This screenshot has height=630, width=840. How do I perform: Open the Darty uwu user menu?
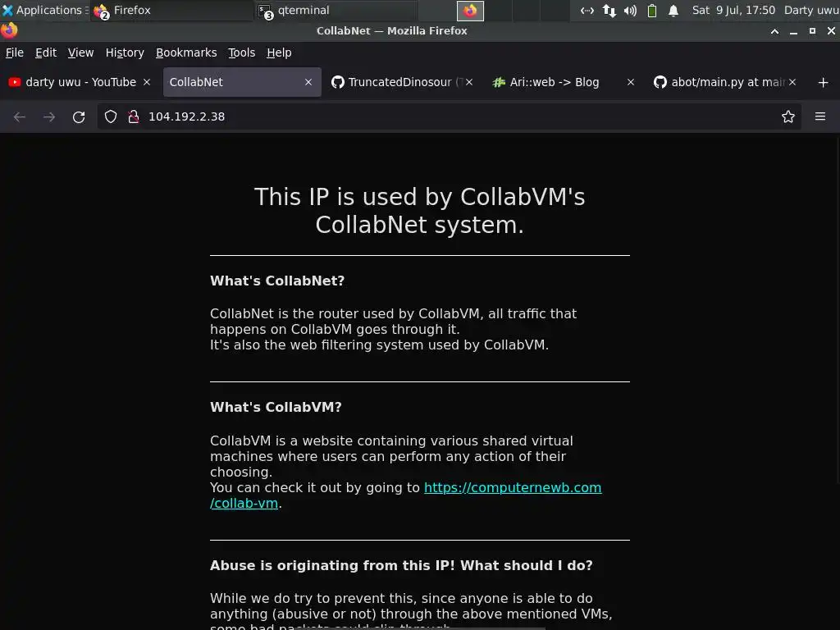(811, 10)
